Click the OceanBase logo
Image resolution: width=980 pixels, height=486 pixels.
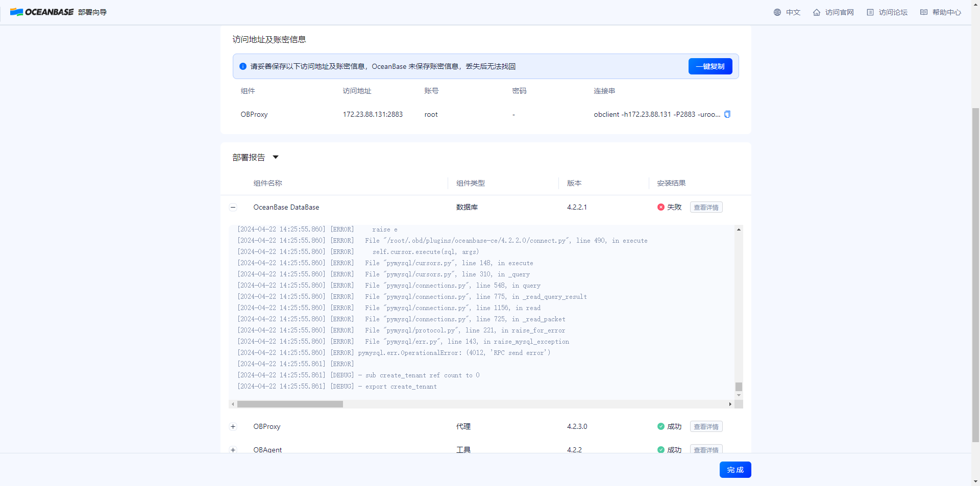[x=42, y=12]
